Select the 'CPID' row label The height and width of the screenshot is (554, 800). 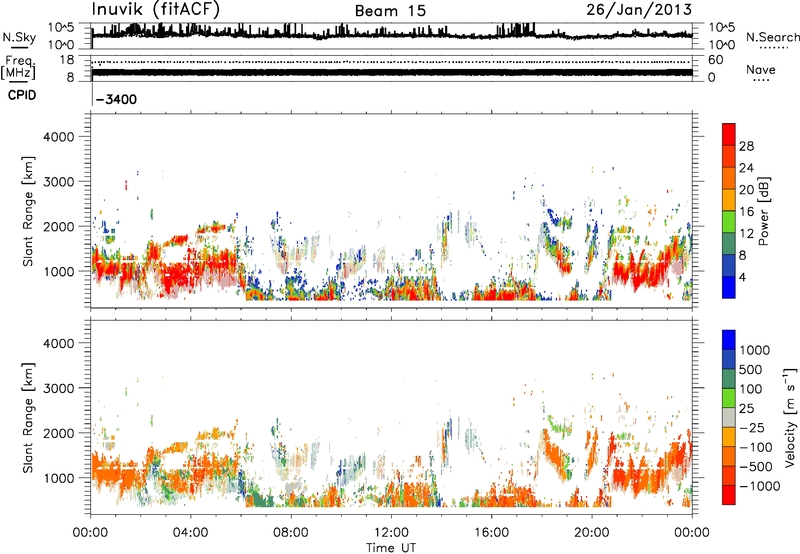click(22, 95)
